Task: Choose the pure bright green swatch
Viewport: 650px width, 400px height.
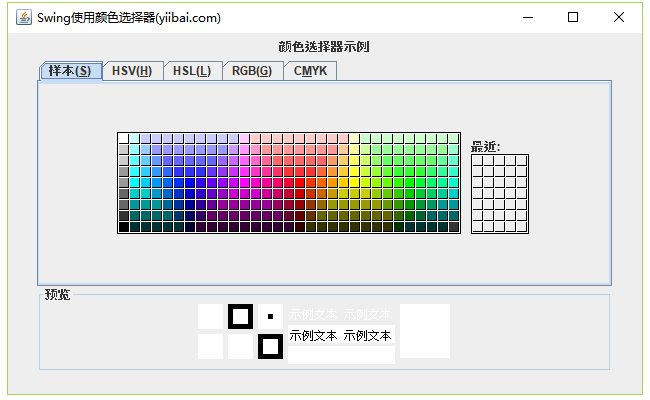Action: tap(410, 183)
